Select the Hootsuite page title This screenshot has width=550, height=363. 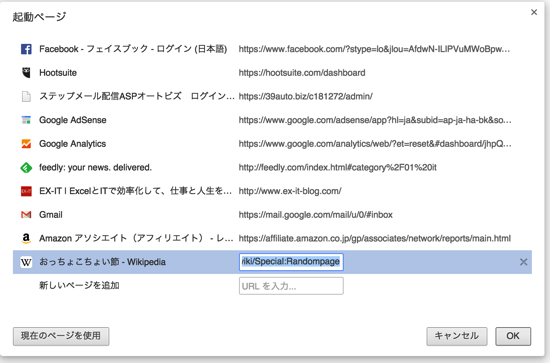(58, 73)
